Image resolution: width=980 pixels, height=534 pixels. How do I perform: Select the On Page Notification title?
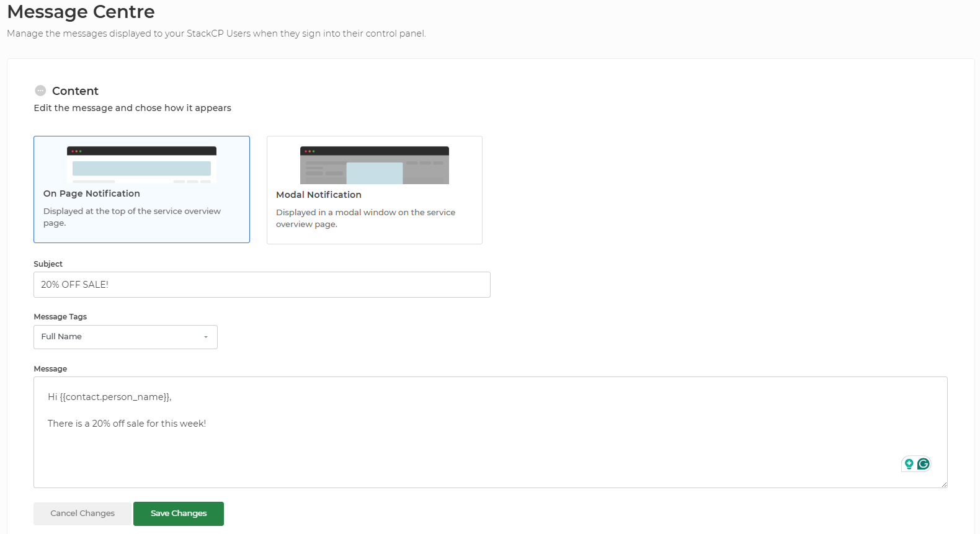[x=92, y=194]
